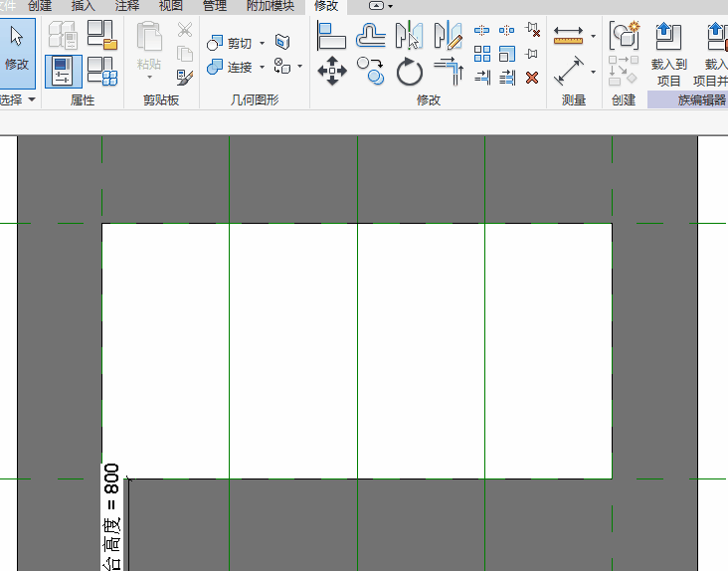The image size is (728, 571).
Task: Switch to the 创建 ribbon tab
Action: pos(40,6)
